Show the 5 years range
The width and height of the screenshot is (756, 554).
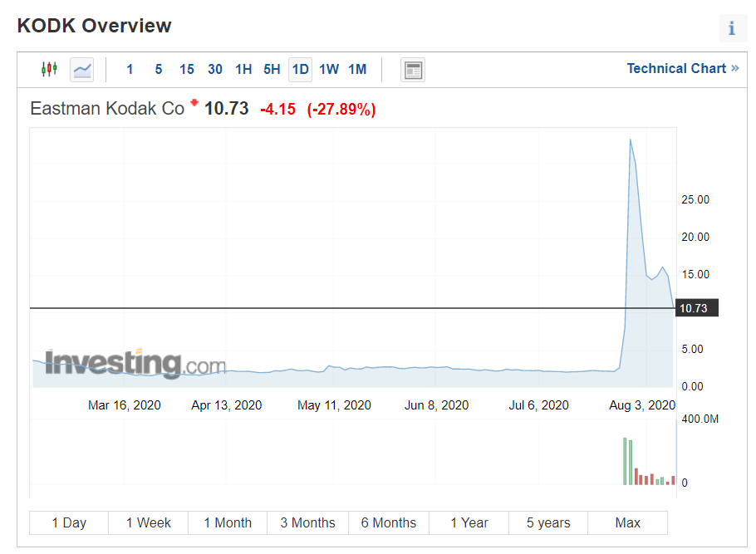(548, 522)
